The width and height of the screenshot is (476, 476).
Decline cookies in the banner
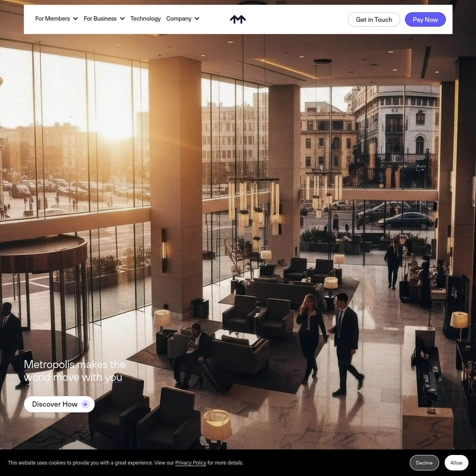[x=424, y=463]
